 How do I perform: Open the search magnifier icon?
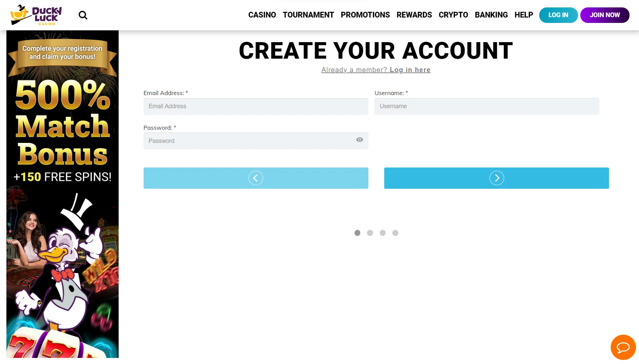[83, 15]
